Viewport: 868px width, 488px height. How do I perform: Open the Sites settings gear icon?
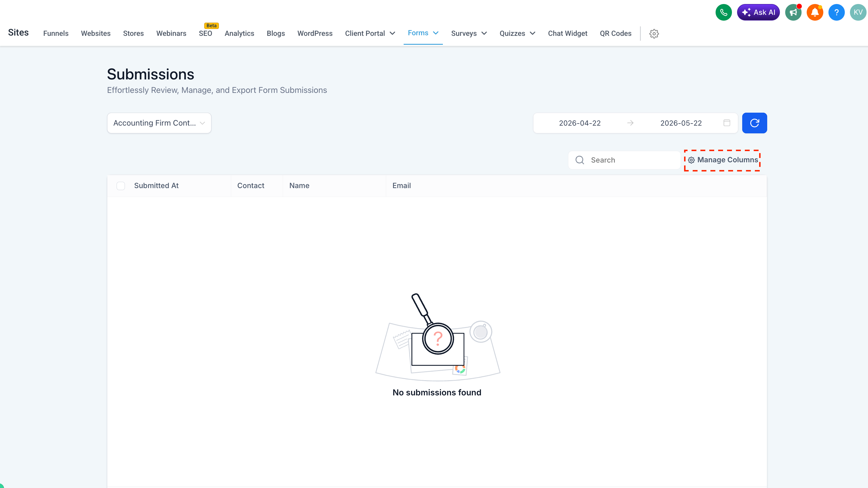click(x=654, y=33)
